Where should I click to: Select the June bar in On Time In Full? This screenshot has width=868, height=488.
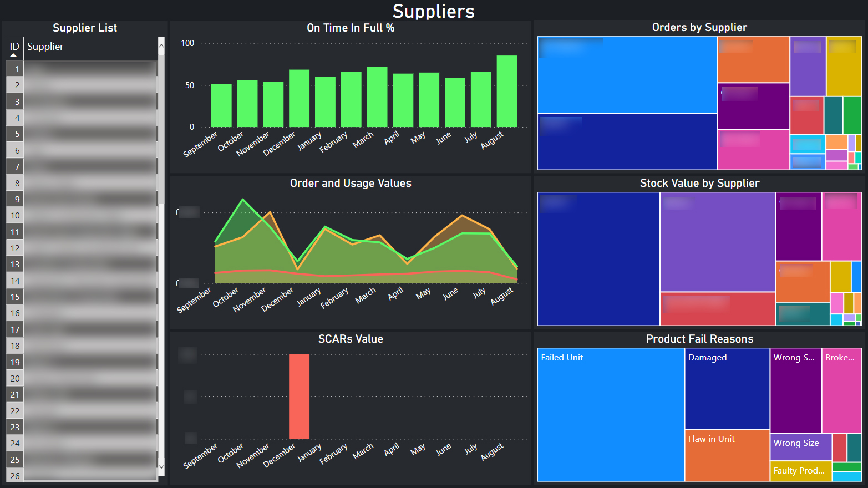pyautogui.click(x=455, y=103)
